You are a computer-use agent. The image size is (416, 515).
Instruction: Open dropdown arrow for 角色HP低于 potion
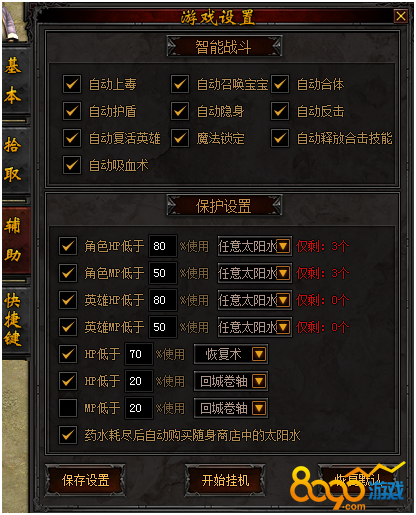click(283, 246)
